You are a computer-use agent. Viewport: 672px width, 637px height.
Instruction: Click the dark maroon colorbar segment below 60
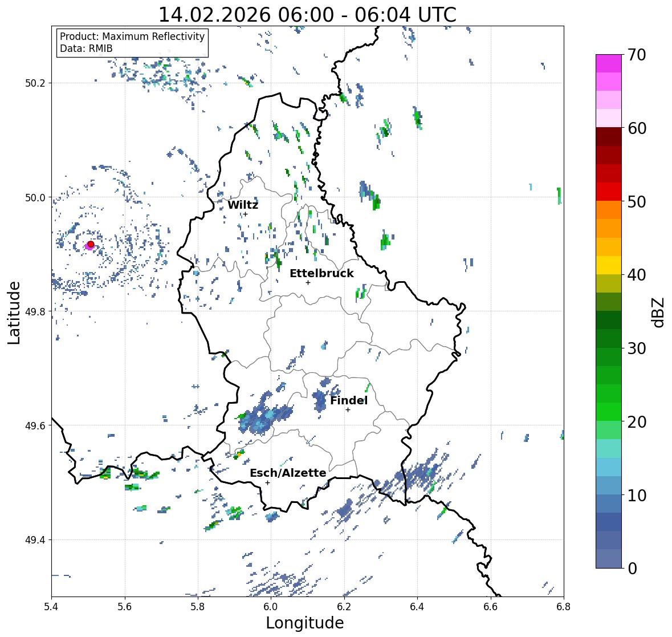pyautogui.click(x=609, y=137)
